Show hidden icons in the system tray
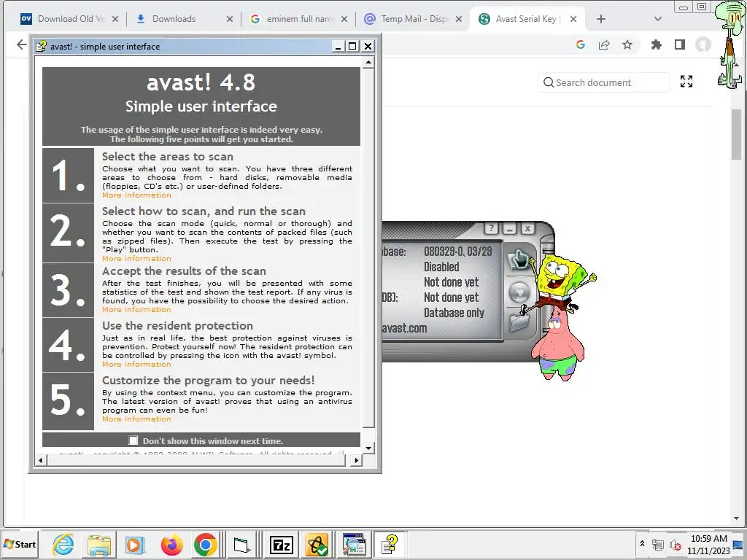The image size is (747, 560). tap(642, 543)
